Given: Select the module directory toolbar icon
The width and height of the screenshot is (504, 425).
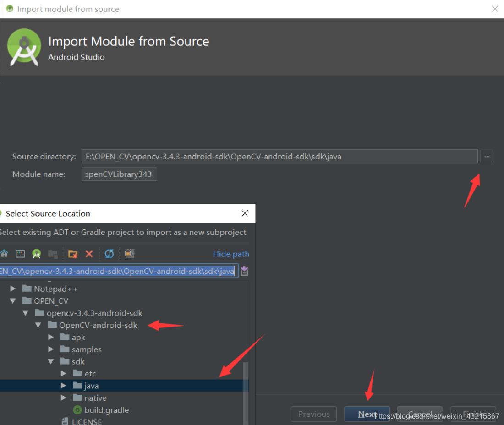Looking at the screenshot, I should (x=53, y=254).
